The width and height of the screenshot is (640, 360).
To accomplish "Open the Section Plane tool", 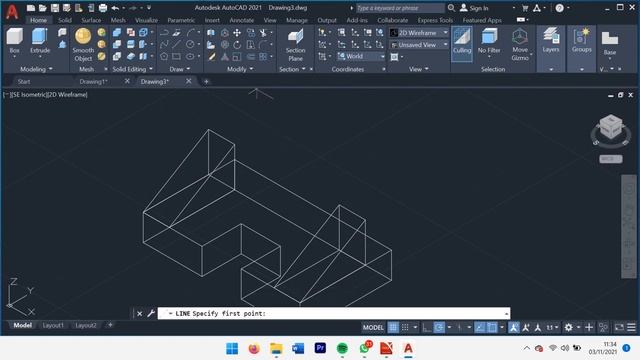I will click(x=296, y=45).
